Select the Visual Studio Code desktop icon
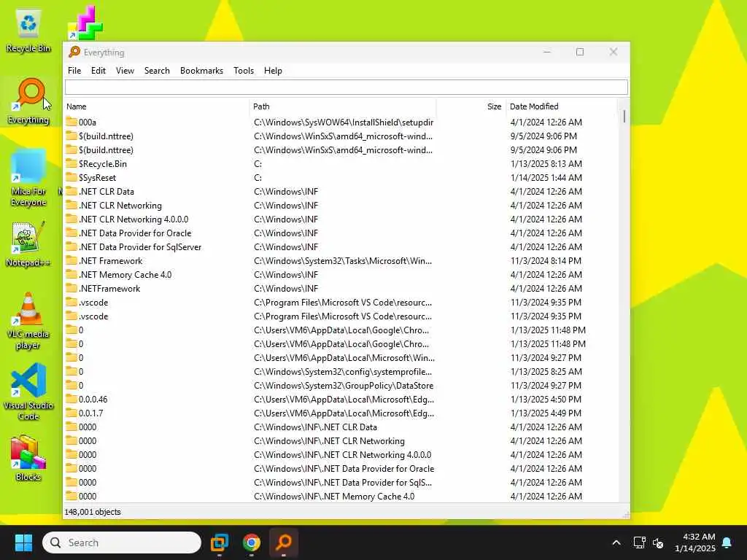The image size is (747, 560). click(x=28, y=392)
